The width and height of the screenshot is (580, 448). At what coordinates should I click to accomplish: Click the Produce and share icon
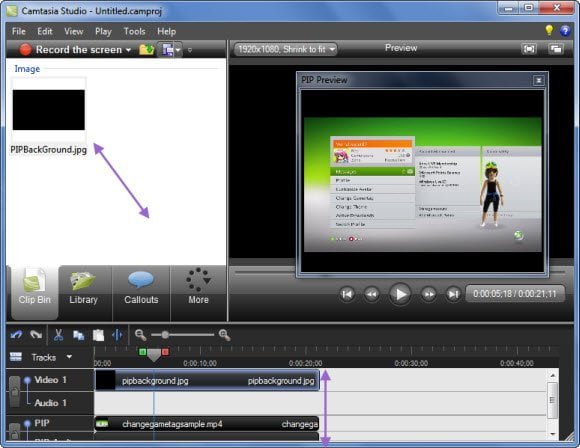pyautogui.click(x=167, y=50)
